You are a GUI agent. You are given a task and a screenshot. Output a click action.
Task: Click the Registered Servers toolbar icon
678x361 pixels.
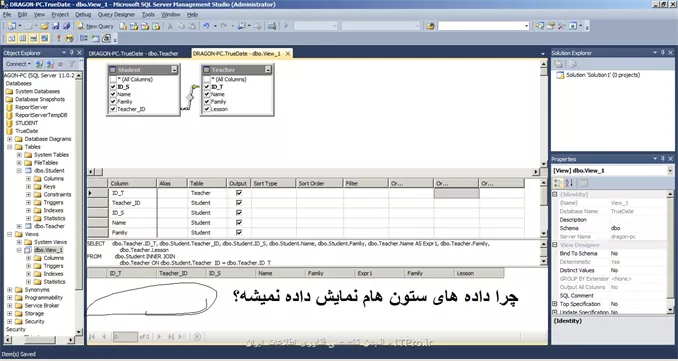coord(539,26)
